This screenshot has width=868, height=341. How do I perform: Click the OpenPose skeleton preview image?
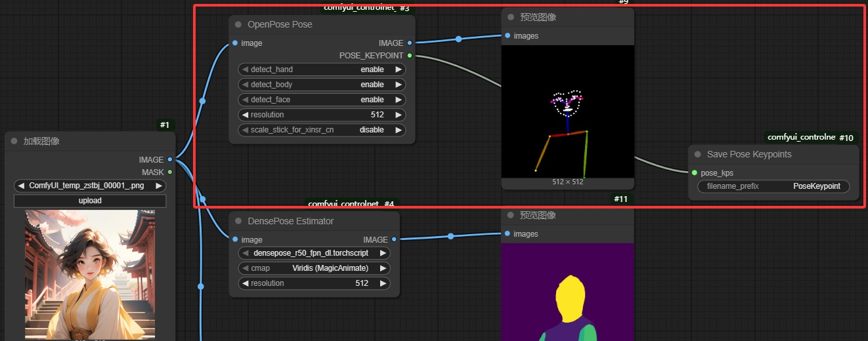tap(567, 111)
